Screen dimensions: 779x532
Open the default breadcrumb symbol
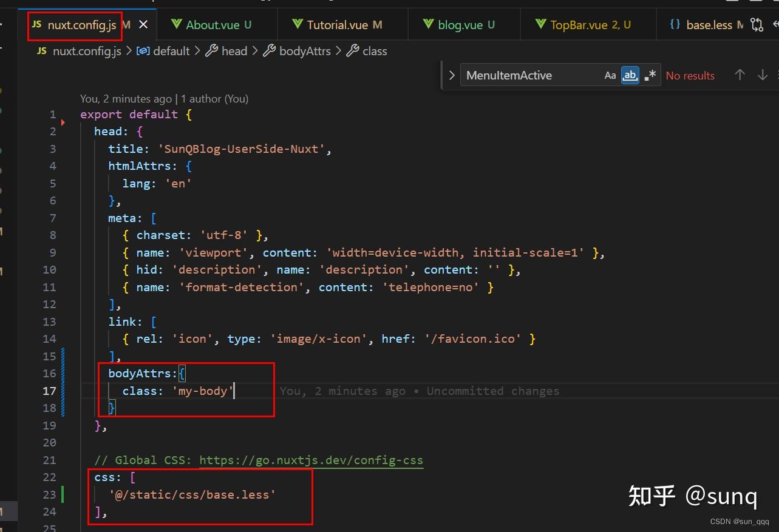point(163,51)
